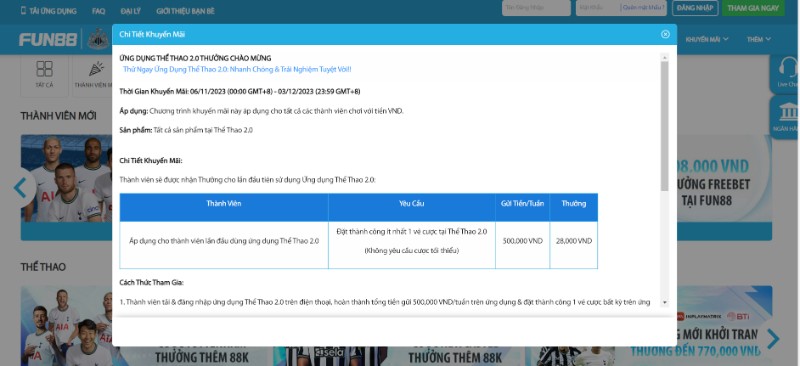The width and height of the screenshot is (800, 366).
Task: Go to next banner with right arrow
Action: tap(773, 338)
